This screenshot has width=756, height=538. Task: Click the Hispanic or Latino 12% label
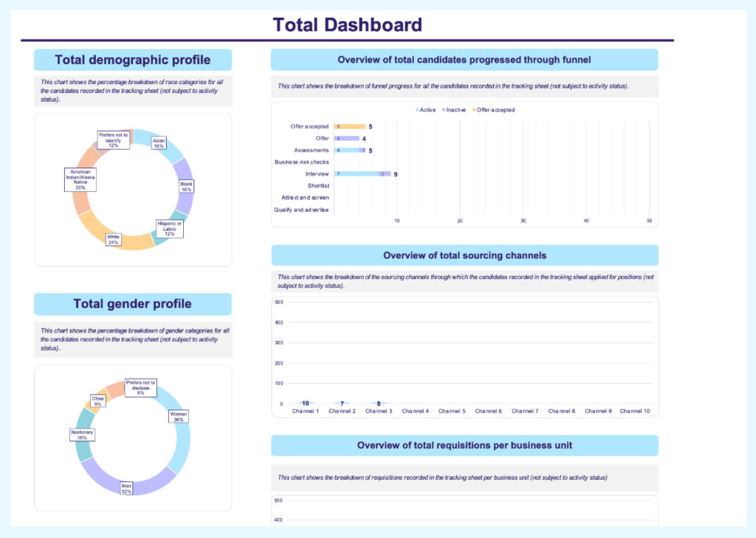(x=169, y=227)
